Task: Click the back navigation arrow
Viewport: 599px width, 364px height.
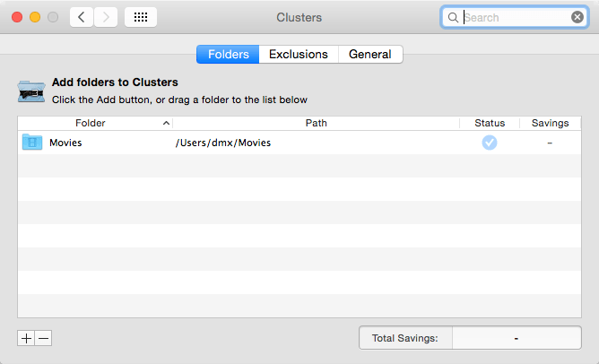Action: pos(82,17)
